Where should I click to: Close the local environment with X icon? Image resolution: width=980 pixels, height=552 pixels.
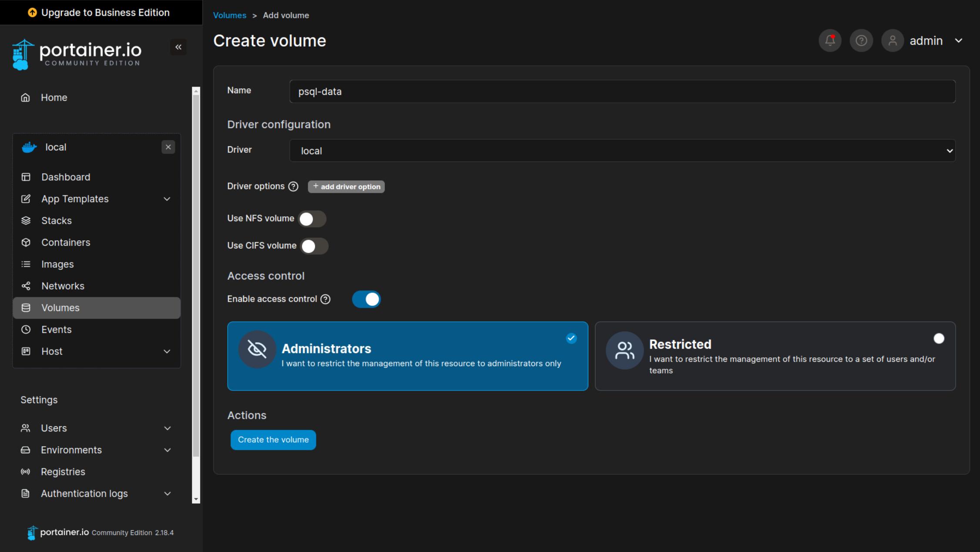[168, 147]
